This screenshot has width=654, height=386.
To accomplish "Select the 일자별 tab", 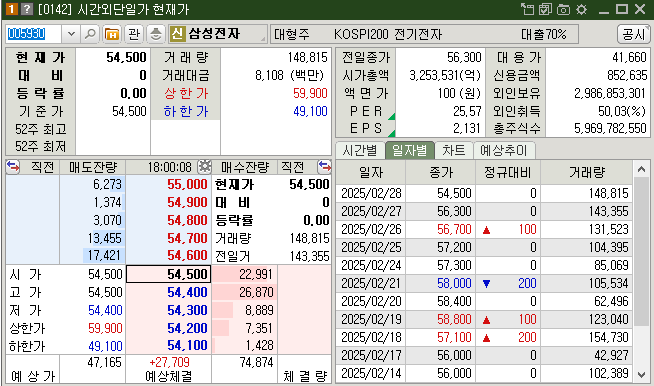I will [x=410, y=150].
